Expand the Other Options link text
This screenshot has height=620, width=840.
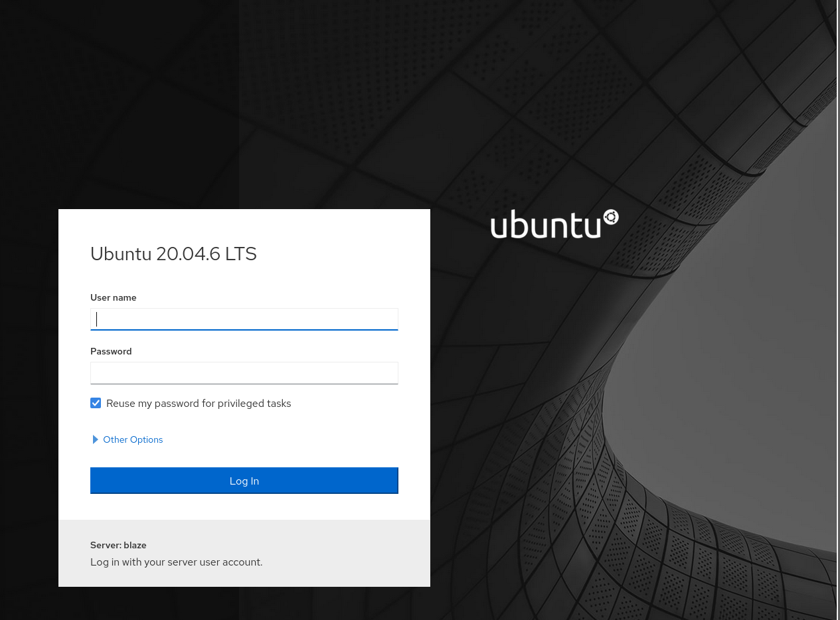click(133, 439)
